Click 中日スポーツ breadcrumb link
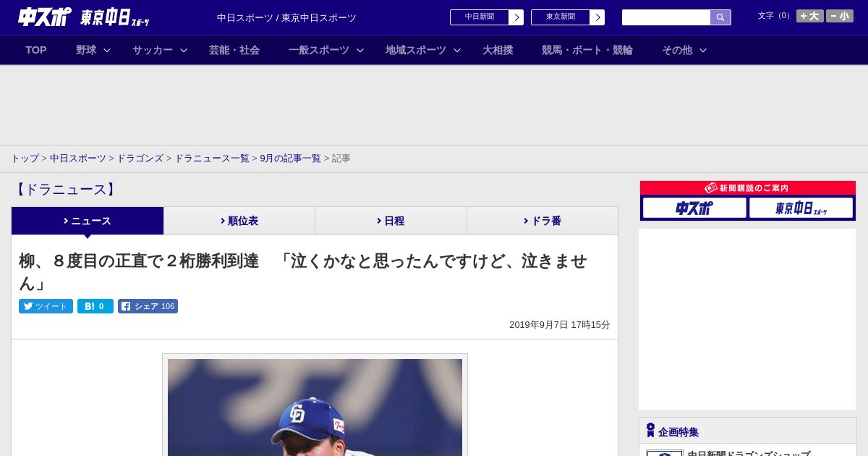 [x=78, y=159]
